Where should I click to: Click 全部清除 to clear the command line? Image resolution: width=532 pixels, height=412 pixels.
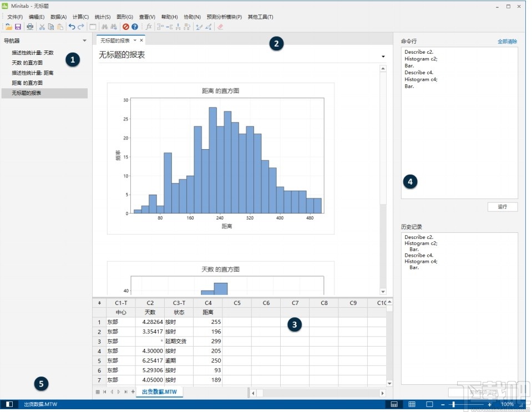click(x=506, y=41)
